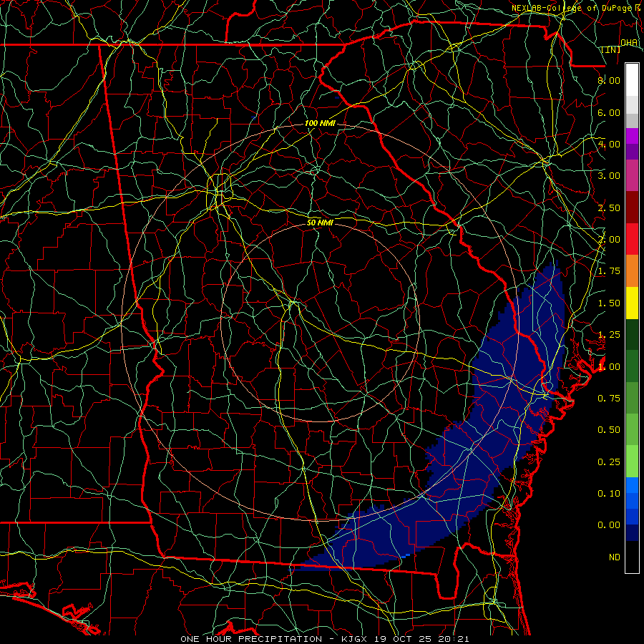Click the '19 OCT 25 20:21' timestamp

422,639
